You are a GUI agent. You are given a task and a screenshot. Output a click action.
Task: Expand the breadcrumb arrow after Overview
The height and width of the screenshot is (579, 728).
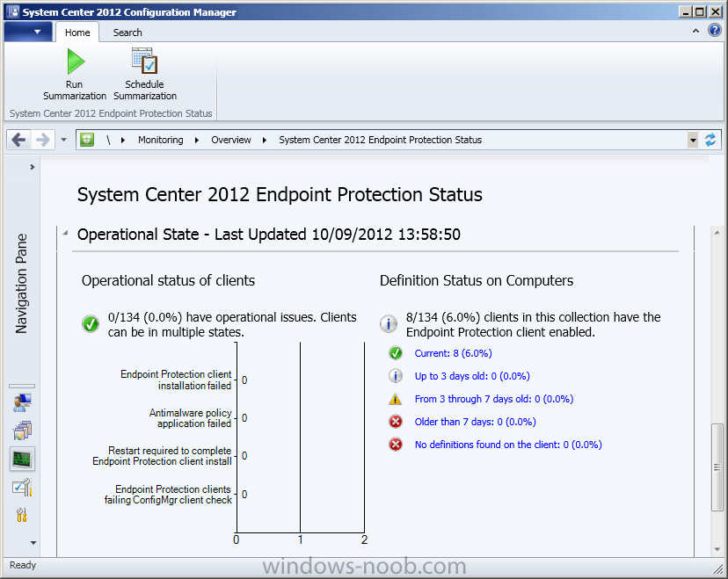tap(265, 140)
